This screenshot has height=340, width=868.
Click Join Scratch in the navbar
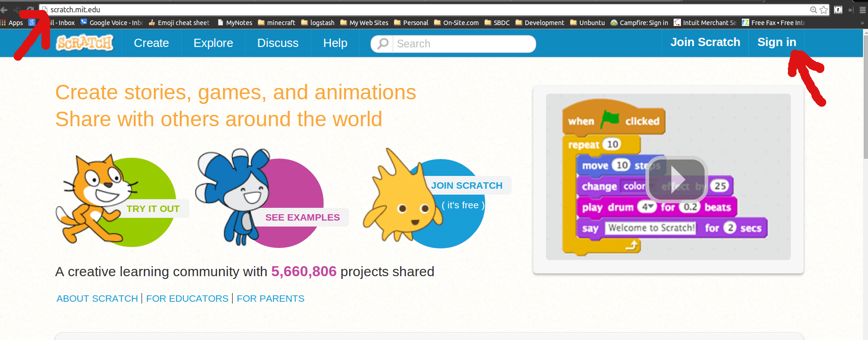pos(705,42)
